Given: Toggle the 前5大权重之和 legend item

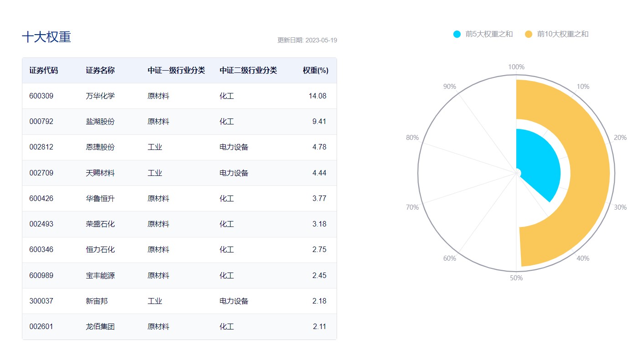Looking at the screenshot, I should tap(483, 34).
